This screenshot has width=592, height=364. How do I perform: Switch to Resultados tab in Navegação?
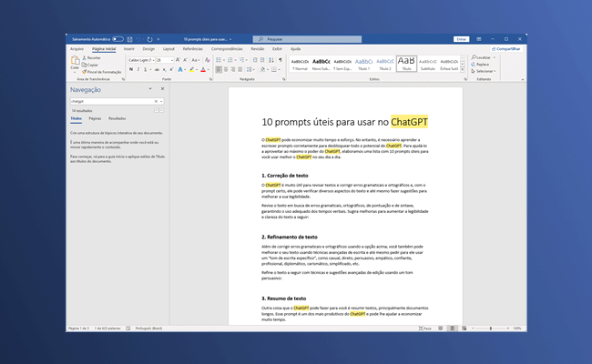117,118
